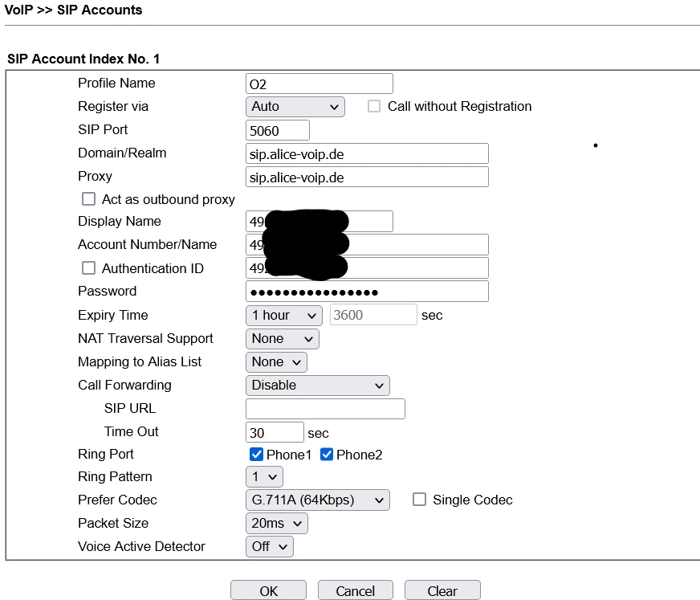This screenshot has height=600, width=700.
Task: Expand the Call Forwarding dropdown
Action: tap(317, 385)
